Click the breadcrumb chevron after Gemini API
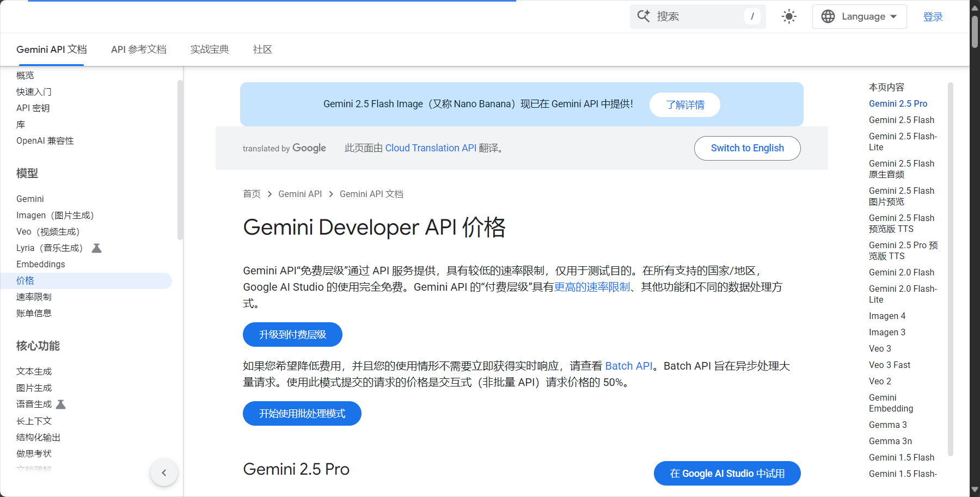Image resolution: width=980 pixels, height=497 pixels. tap(331, 194)
